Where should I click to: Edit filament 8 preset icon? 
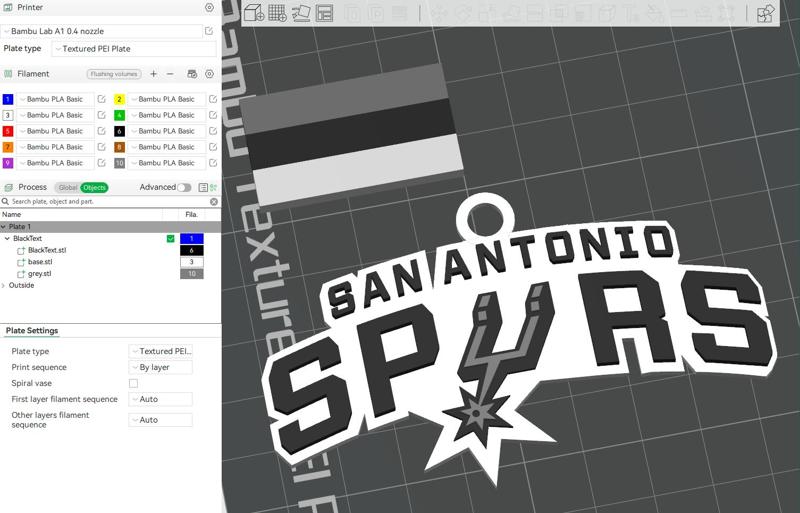pyautogui.click(x=213, y=146)
